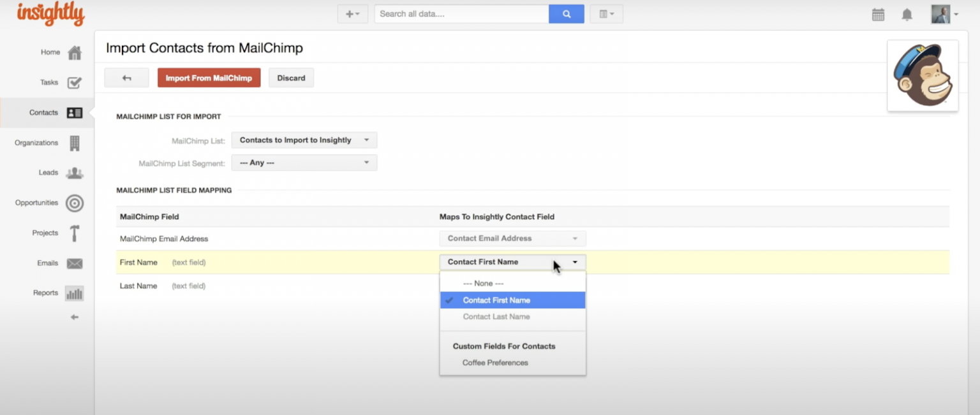
Task: Click the Emails envelope icon
Action: click(x=75, y=263)
